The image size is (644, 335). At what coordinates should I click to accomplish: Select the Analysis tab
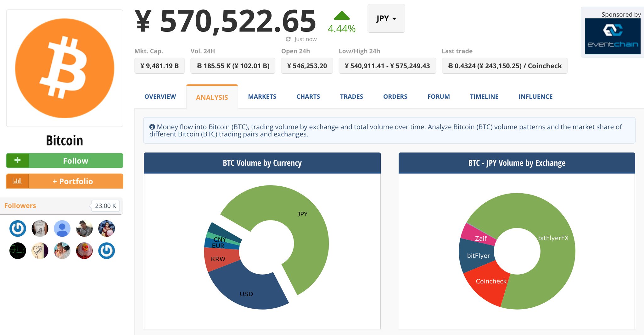coord(212,97)
